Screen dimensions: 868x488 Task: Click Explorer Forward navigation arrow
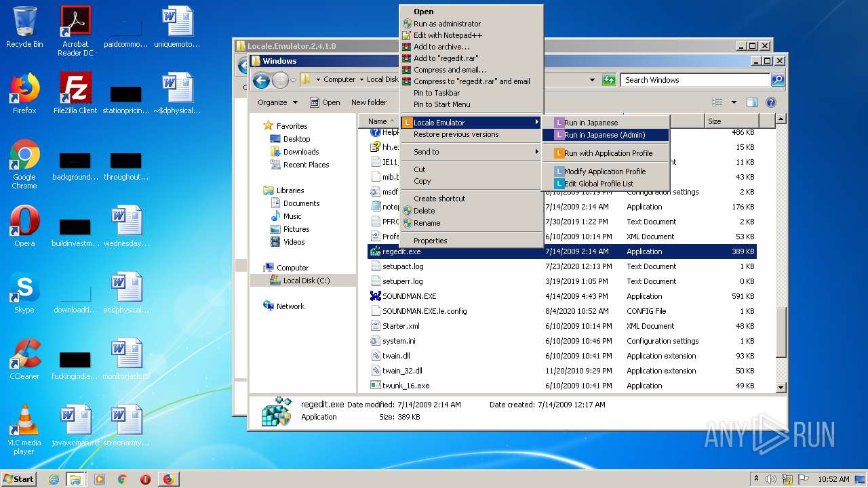click(280, 81)
